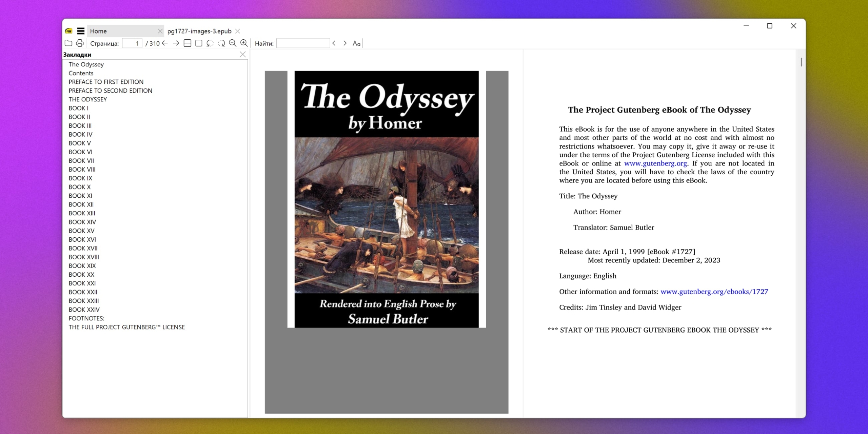The width and height of the screenshot is (868, 434).
Task: Click the 'Title: The Odyssey' line
Action: tap(588, 196)
